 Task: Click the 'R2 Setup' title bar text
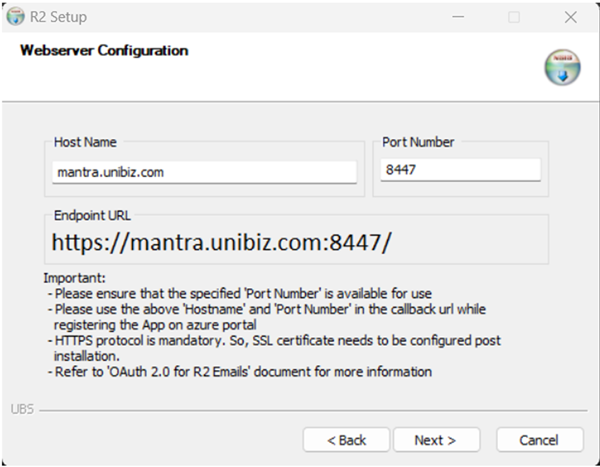(x=59, y=17)
